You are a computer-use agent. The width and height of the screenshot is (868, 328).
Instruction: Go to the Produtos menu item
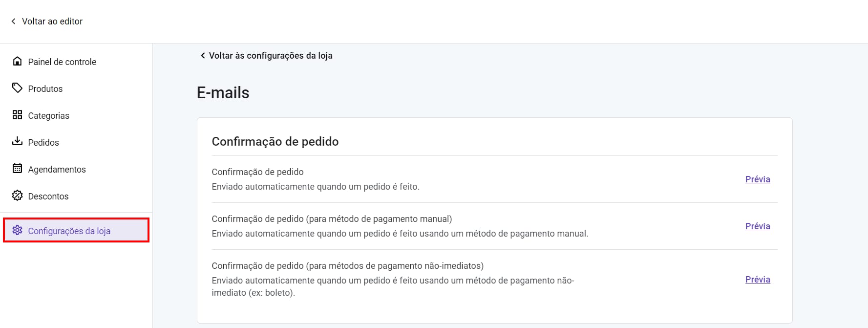click(45, 89)
